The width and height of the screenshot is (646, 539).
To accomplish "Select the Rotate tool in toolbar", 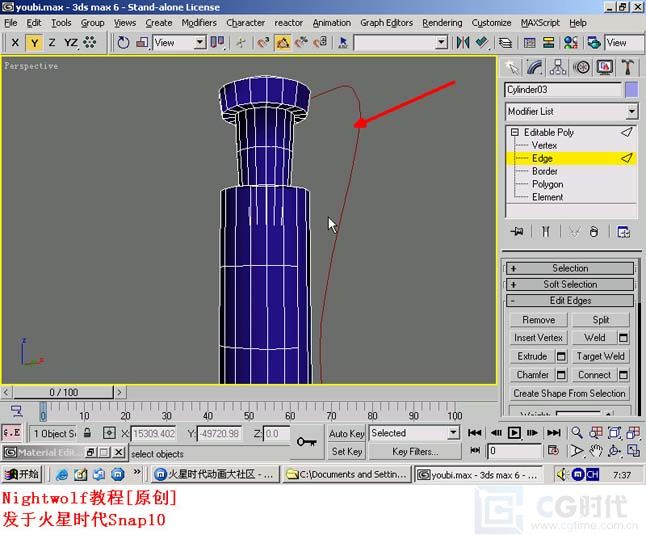I will 123,42.
